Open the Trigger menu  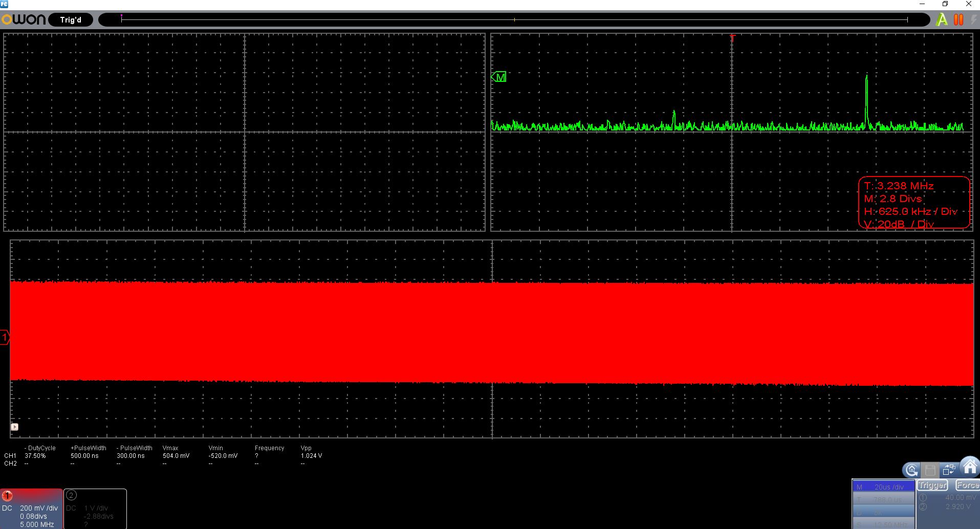pos(932,485)
